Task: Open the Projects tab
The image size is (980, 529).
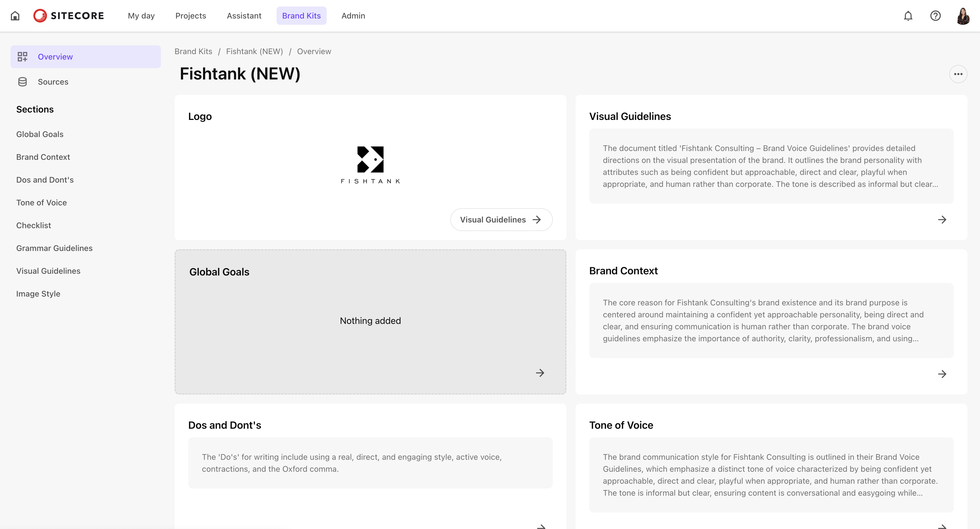Action: coord(191,16)
